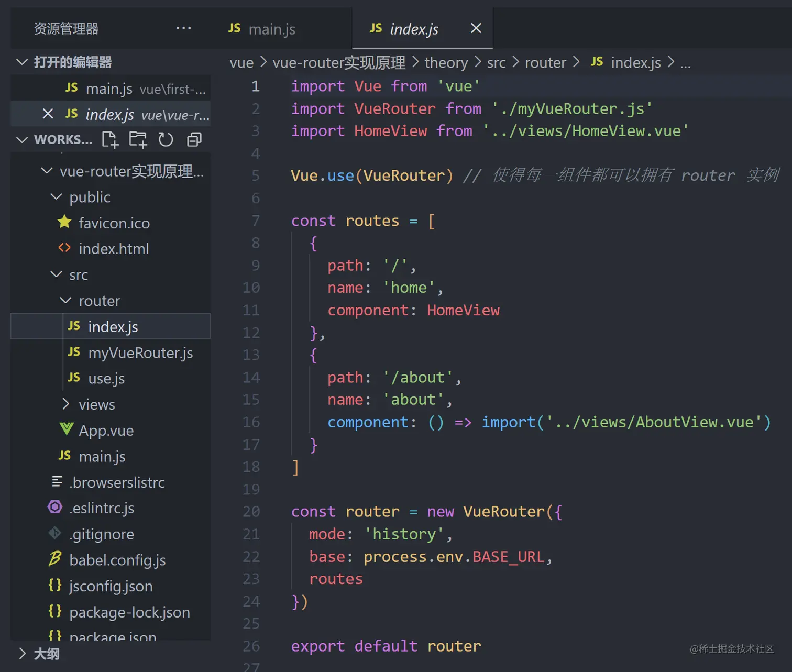Collapse the src folder
792x672 pixels.
click(x=56, y=274)
